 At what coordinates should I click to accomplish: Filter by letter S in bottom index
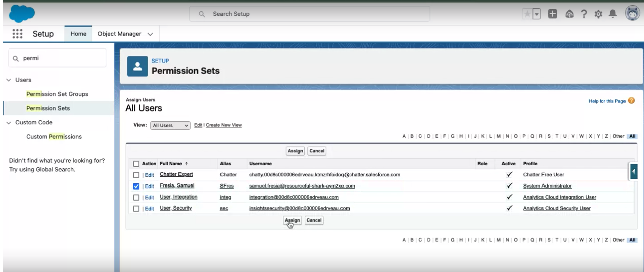coord(549,240)
